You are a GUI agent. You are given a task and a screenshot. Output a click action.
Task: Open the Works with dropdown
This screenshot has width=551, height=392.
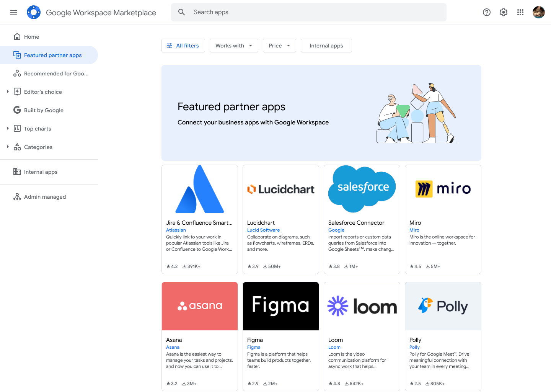(x=234, y=46)
